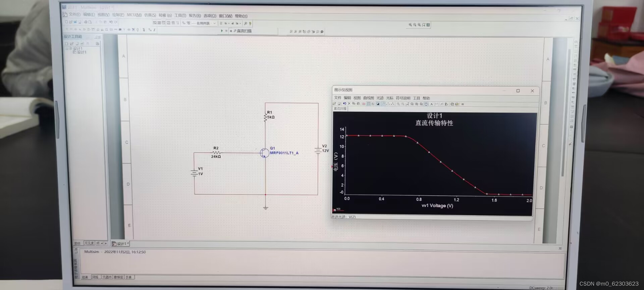The width and height of the screenshot is (644, 290).
Task: Open the 选项(O) options menu
Action: coord(210,16)
